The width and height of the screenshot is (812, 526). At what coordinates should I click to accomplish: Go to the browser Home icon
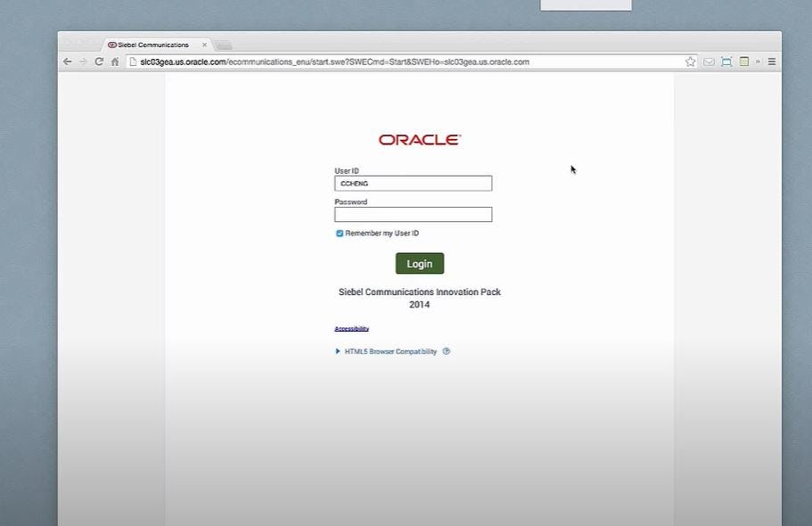115,62
